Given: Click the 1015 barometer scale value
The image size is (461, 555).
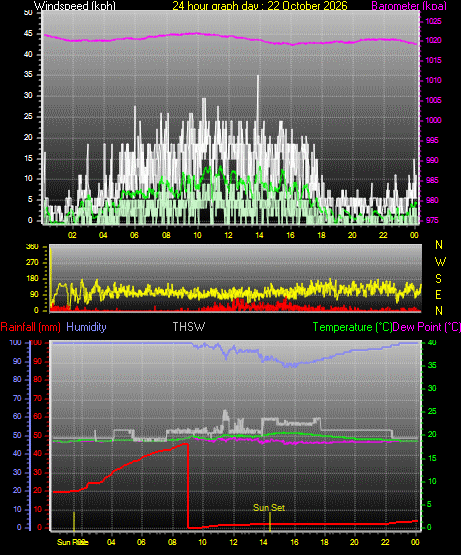Looking at the screenshot, I should [x=433, y=60].
